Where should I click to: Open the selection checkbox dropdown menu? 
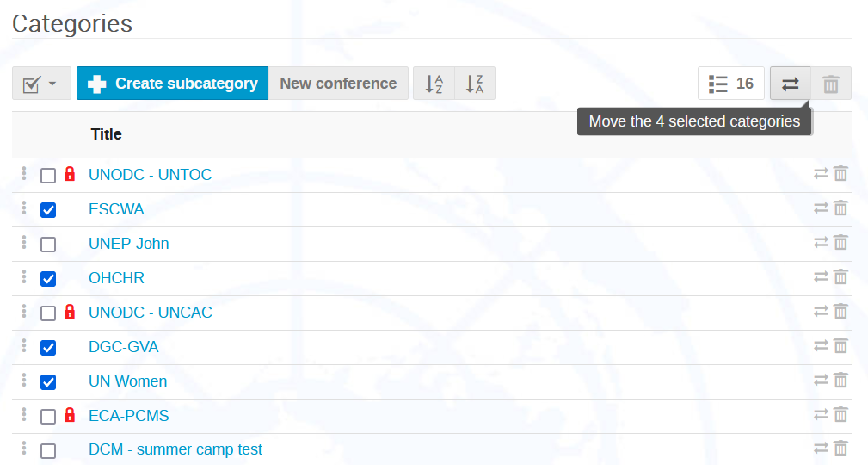41,84
